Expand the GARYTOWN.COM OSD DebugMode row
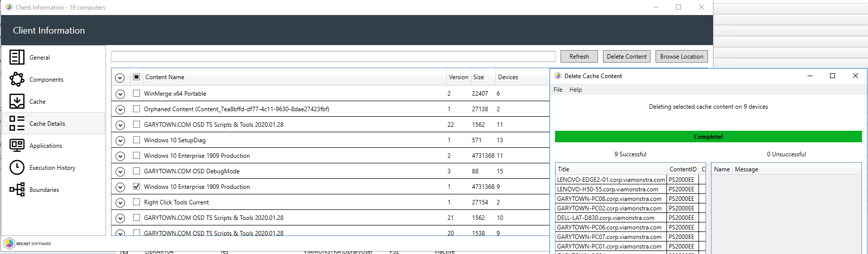This screenshot has width=868, height=254. (119, 171)
